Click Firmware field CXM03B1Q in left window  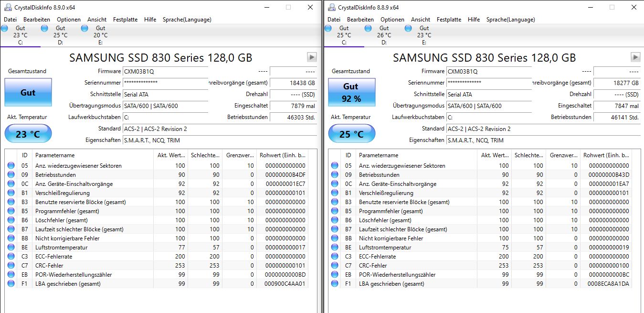point(166,71)
